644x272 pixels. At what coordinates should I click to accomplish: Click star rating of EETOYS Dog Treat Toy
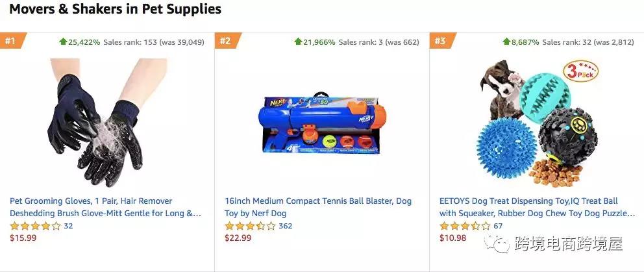465,226
